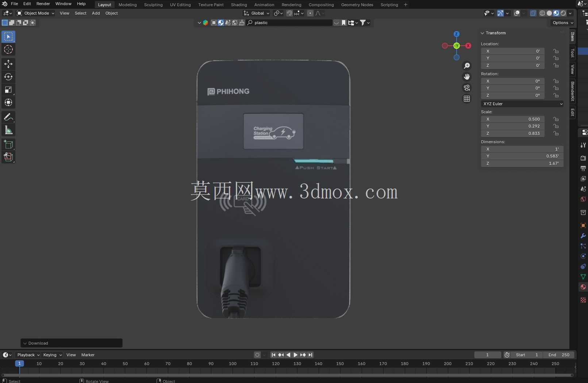The image size is (588, 383).
Task: Open the Render menu
Action: pyautogui.click(x=43, y=4)
